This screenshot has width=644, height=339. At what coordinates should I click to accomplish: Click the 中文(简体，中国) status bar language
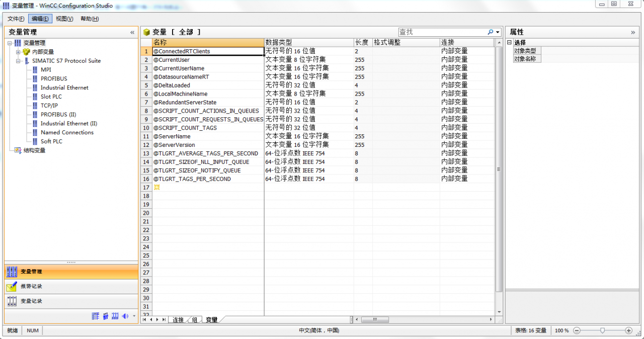pos(319,330)
